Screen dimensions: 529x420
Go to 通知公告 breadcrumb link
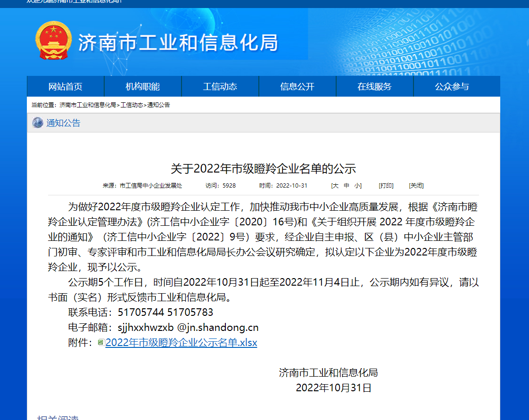coord(158,105)
